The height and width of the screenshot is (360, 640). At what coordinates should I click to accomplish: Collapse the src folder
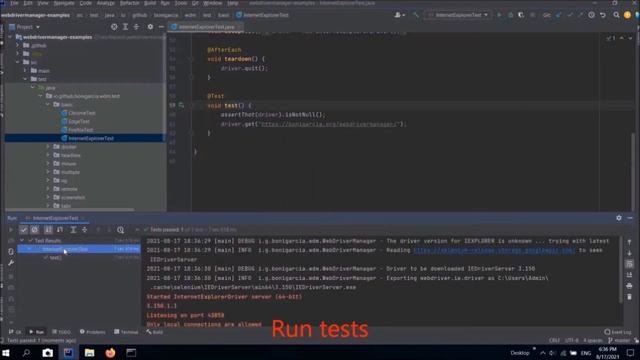coord(18,62)
